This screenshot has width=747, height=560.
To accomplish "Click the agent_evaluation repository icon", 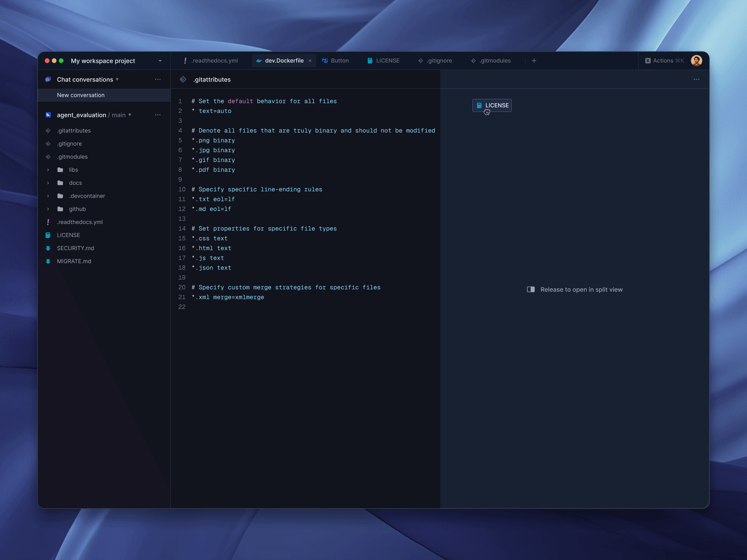I will tap(48, 115).
